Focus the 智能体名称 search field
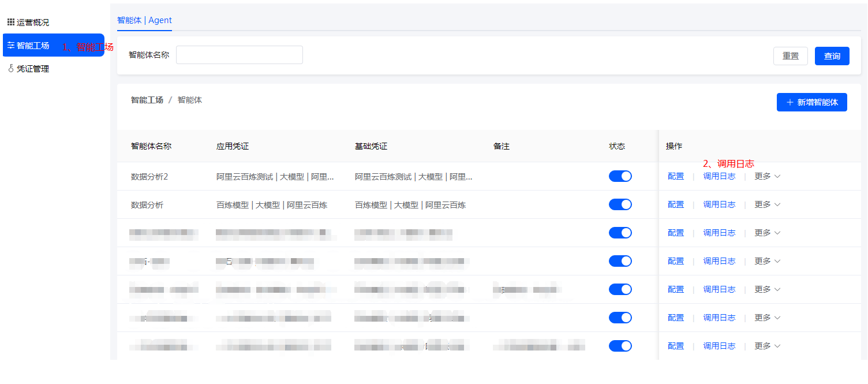868x384 pixels. [x=239, y=55]
